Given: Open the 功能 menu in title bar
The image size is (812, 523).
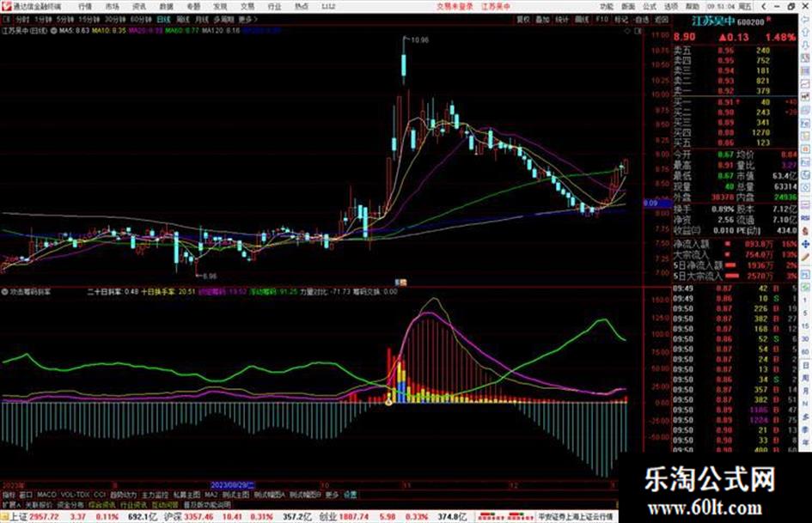Looking at the screenshot, I should [x=607, y=7].
